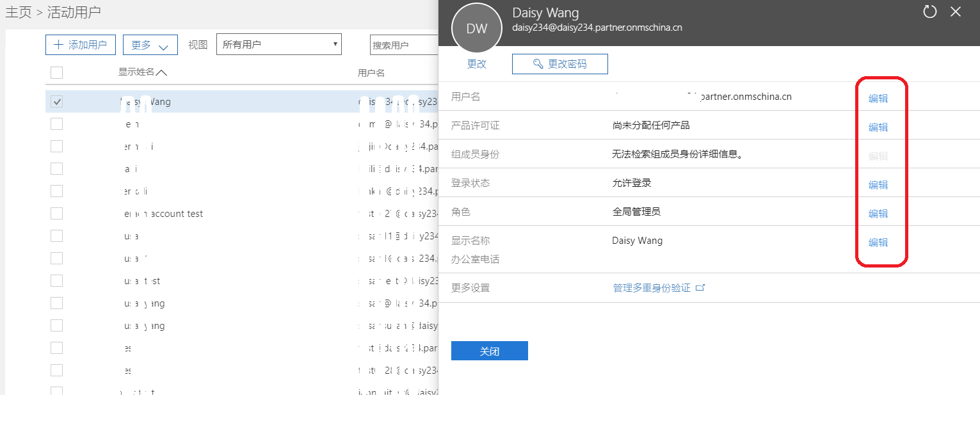Viewport: 980px width, 432px height.
Task: Click the 用户名 column header
Action: point(371,73)
